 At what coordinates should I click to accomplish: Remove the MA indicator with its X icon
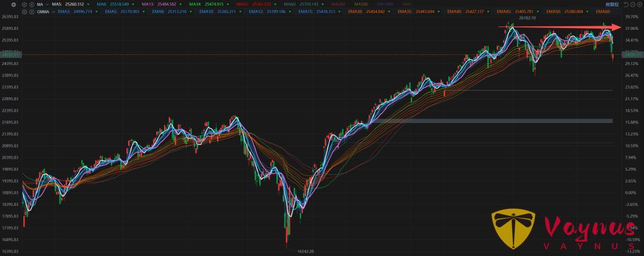(31, 4)
